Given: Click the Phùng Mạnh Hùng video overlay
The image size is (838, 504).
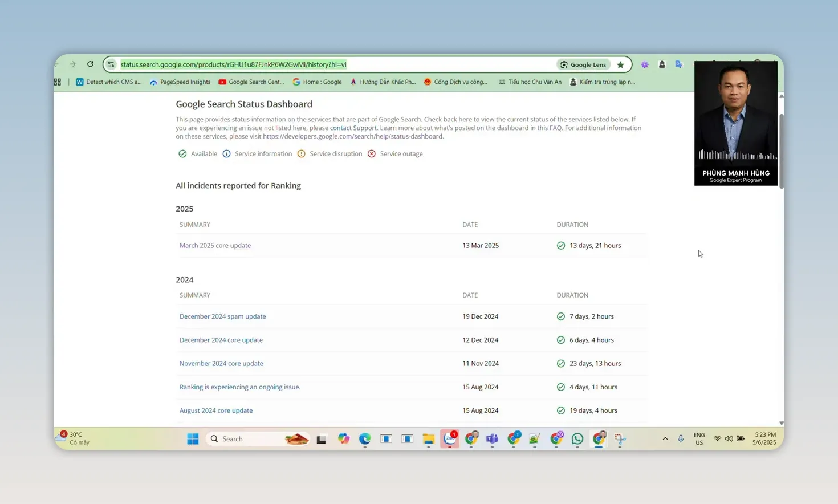Looking at the screenshot, I should coord(736,123).
